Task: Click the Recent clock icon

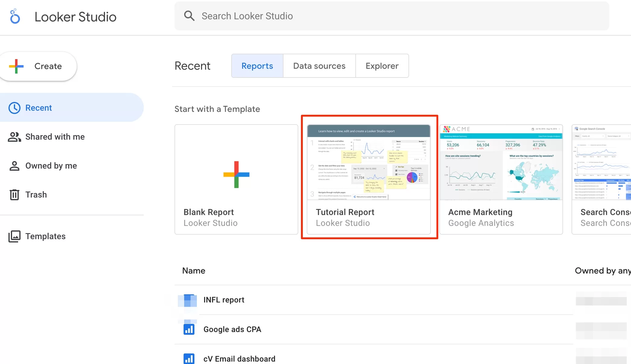Action: [14, 108]
